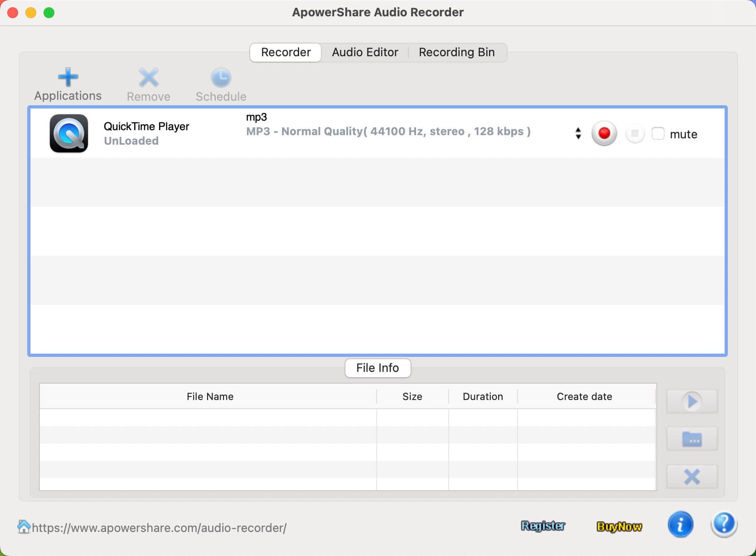Switch to the Audio Editor tab
The height and width of the screenshot is (556, 756).
point(365,52)
